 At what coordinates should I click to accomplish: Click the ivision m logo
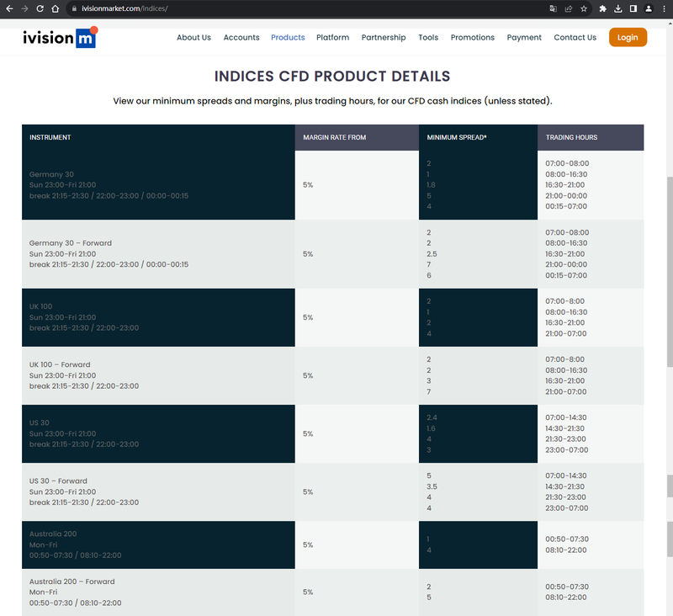[x=61, y=37]
